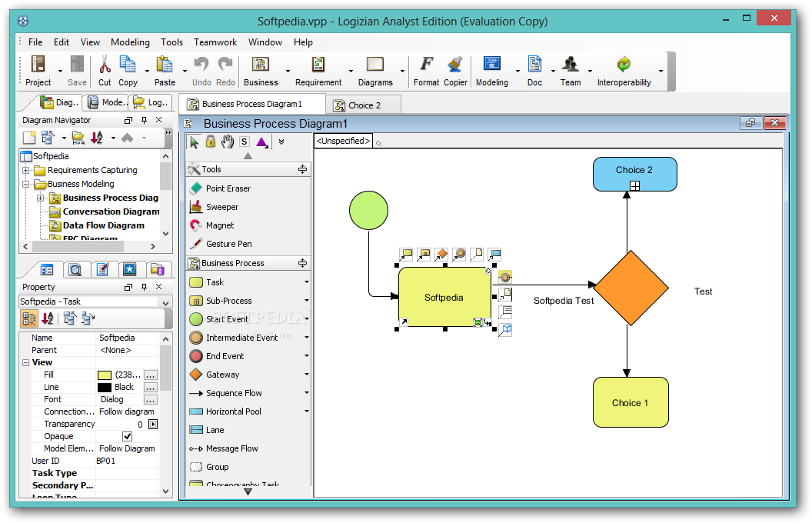Select the orange gateway diamond on canvas
812x523 pixels.
click(x=631, y=288)
